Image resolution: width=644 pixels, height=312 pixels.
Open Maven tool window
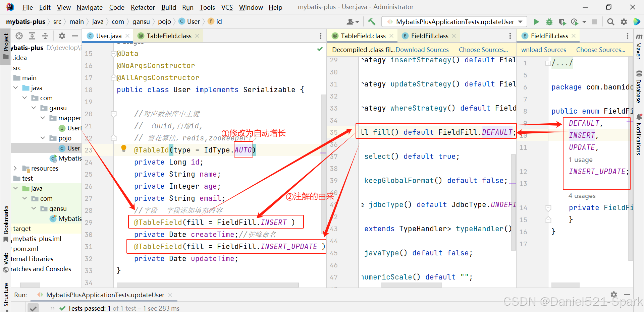(x=639, y=46)
